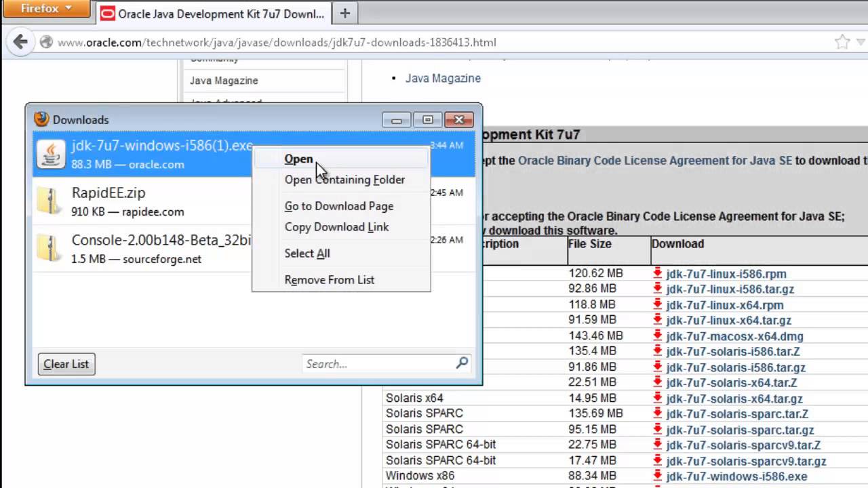Viewport: 868px width, 488px height.
Task: Download jdk-7u7-solaris-sparcv9.tar.gz
Action: coord(746,461)
